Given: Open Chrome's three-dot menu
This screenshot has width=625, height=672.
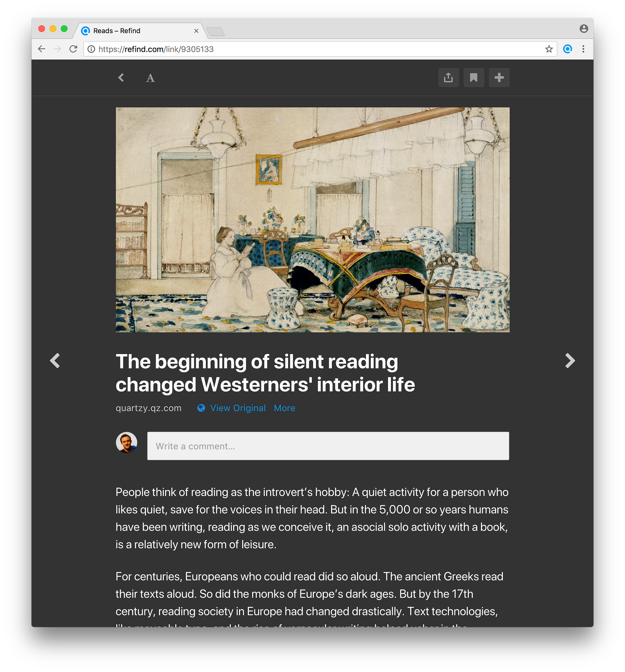Looking at the screenshot, I should coord(583,49).
